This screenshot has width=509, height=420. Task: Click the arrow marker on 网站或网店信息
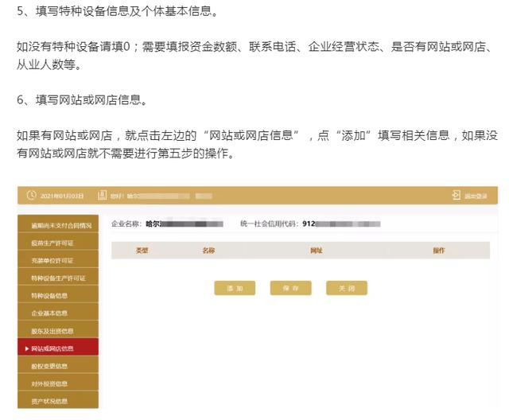pos(27,348)
